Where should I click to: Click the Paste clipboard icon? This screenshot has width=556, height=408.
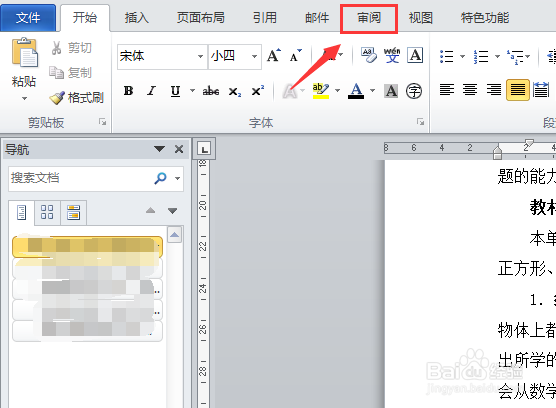(24, 52)
